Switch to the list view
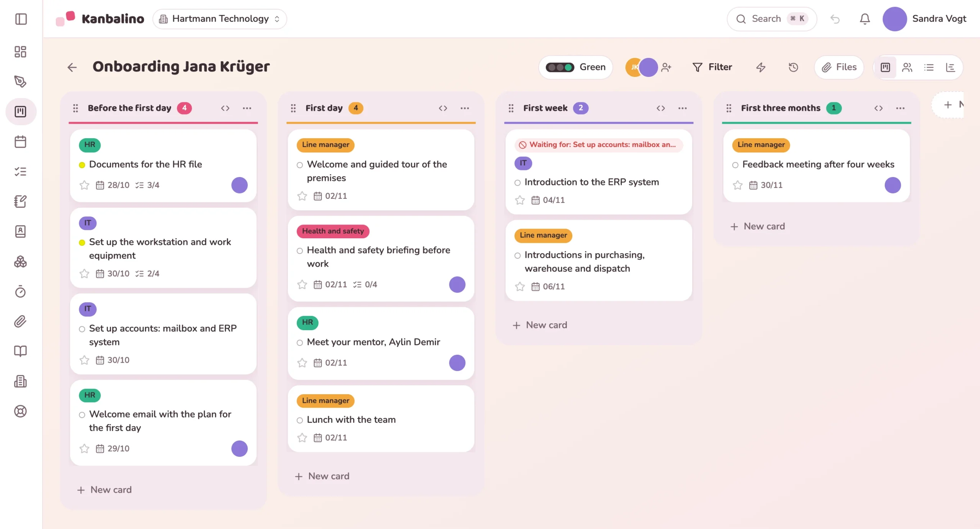Image resolution: width=980 pixels, height=529 pixels. [929, 67]
